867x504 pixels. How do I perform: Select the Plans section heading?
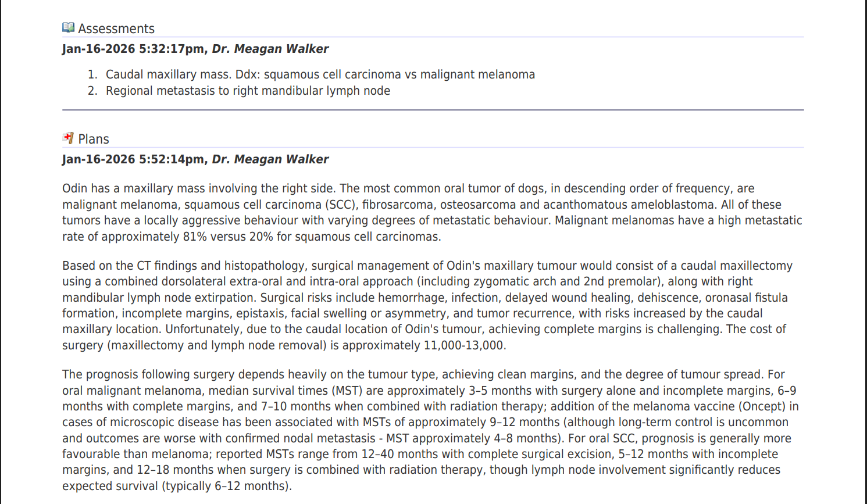click(x=94, y=139)
